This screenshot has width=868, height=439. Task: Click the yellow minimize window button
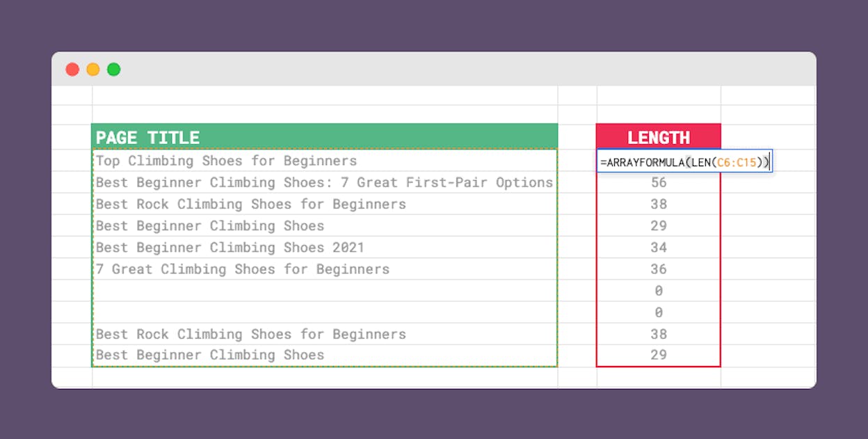[93, 69]
